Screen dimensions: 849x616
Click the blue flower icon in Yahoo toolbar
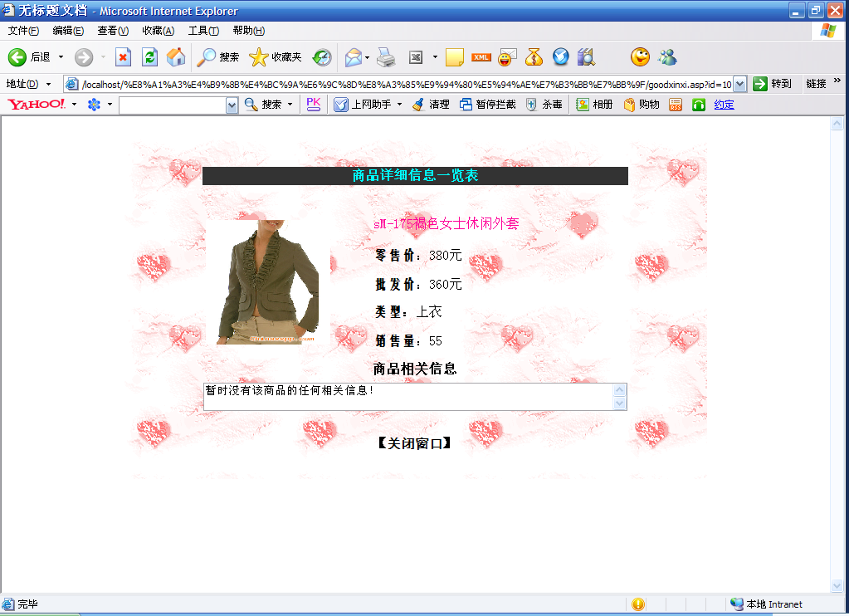(x=94, y=104)
